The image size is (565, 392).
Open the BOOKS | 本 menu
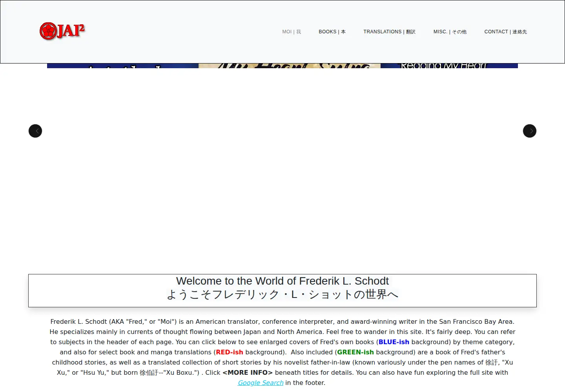point(332,32)
